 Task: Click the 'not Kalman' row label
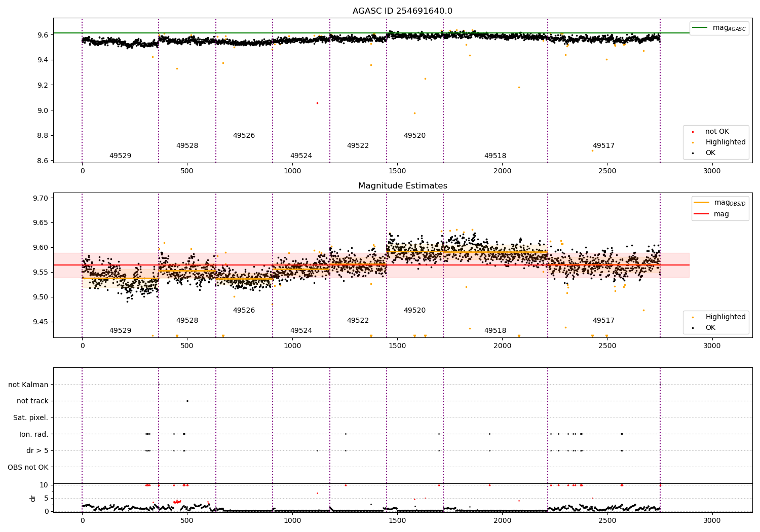click(x=28, y=385)
